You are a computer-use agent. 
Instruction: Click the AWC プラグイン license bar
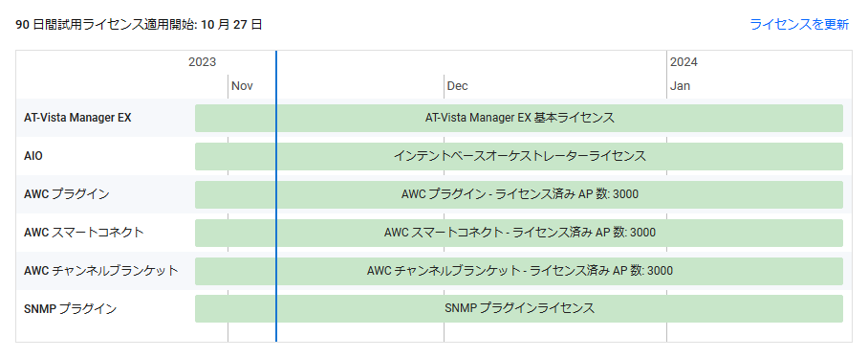coord(519,194)
